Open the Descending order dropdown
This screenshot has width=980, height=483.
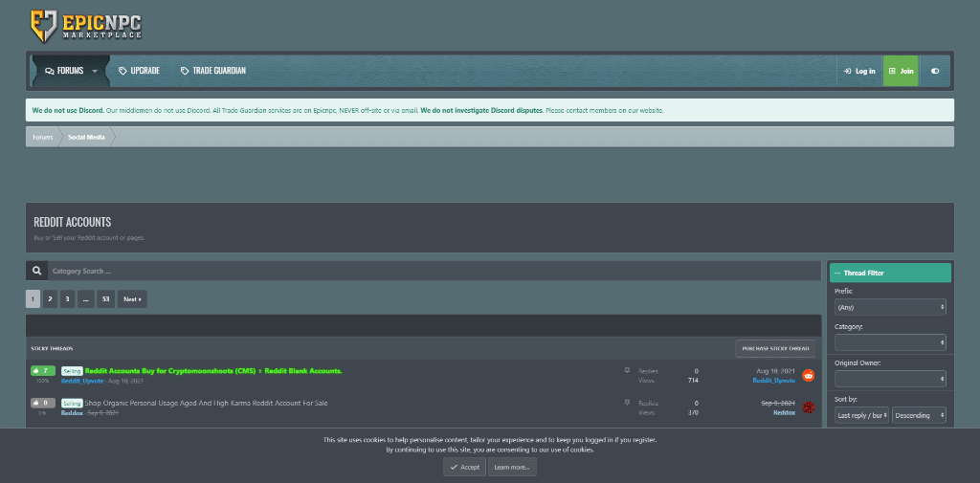(919, 415)
